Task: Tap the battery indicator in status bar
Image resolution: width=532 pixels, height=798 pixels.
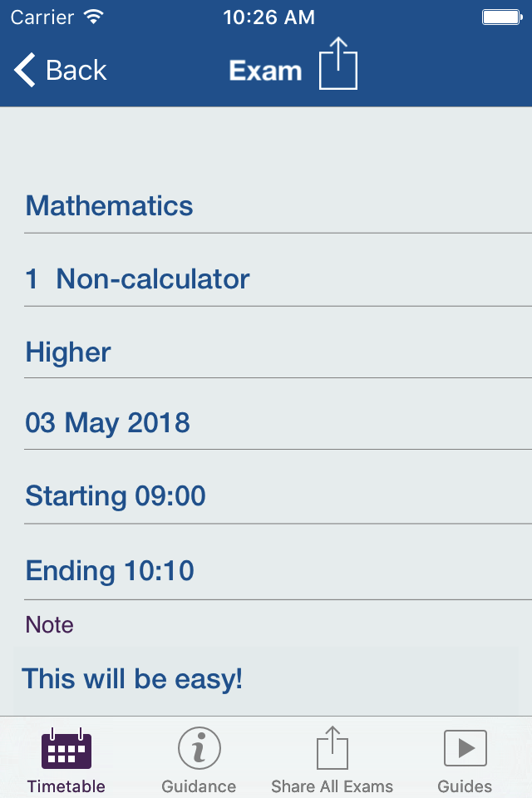Action: pyautogui.click(x=500, y=17)
